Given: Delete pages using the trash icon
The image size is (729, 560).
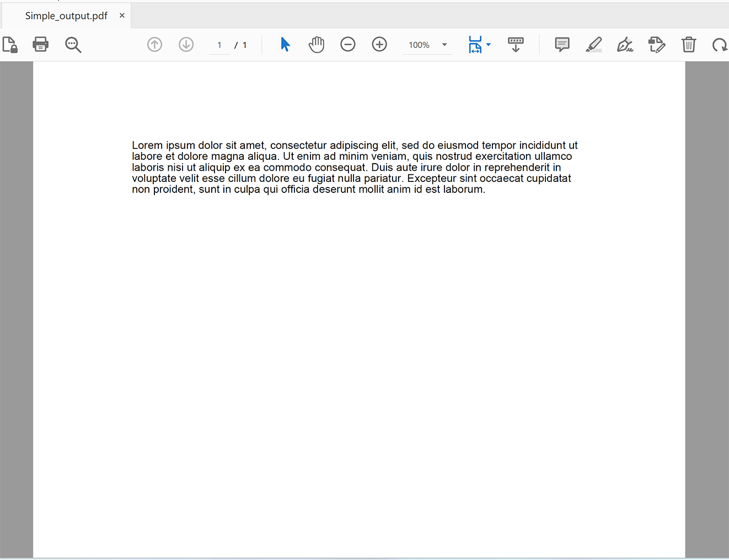Looking at the screenshot, I should click(x=688, y=45).
